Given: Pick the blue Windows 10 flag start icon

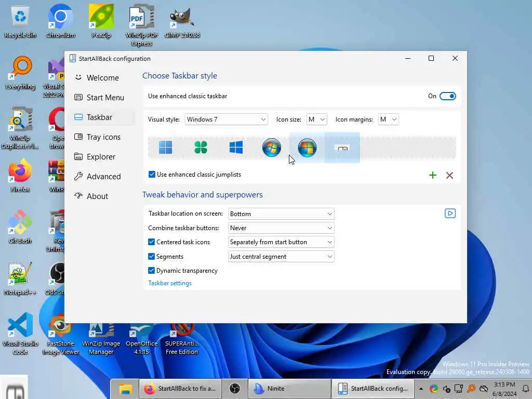Looking at the screenshot, I should 236,148.
